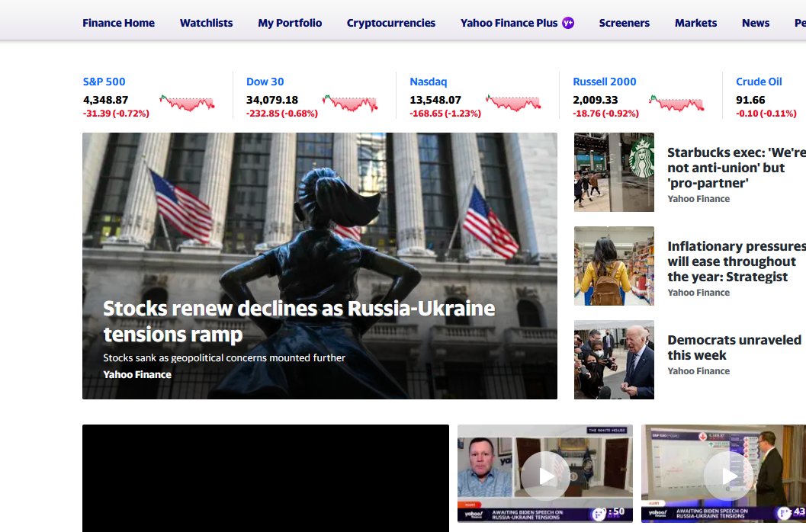Click the Nasdaq sparkline chart
Image resolution: width=806 pixels, height=532 pixels.
(513, 103)
